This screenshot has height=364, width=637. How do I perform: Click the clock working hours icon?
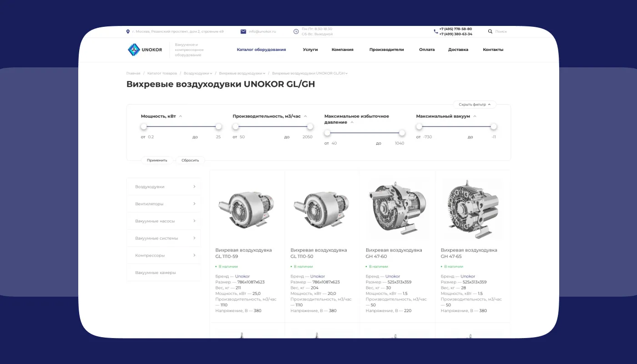tap(296, 31)
